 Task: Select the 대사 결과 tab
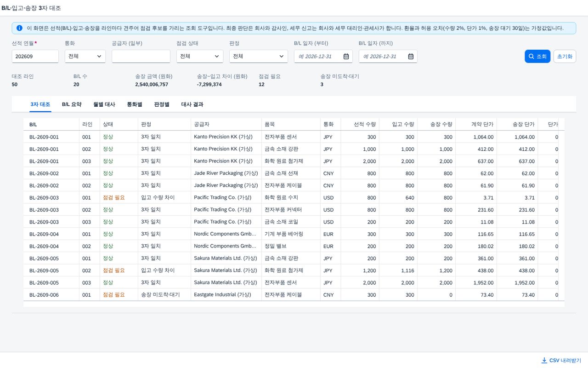coord(192,104)
